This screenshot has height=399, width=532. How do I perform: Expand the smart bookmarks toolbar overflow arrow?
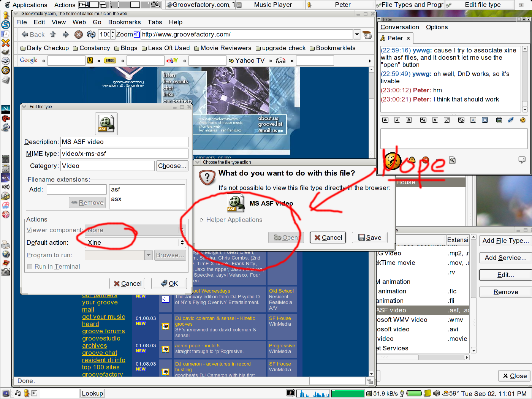[370, 61]
